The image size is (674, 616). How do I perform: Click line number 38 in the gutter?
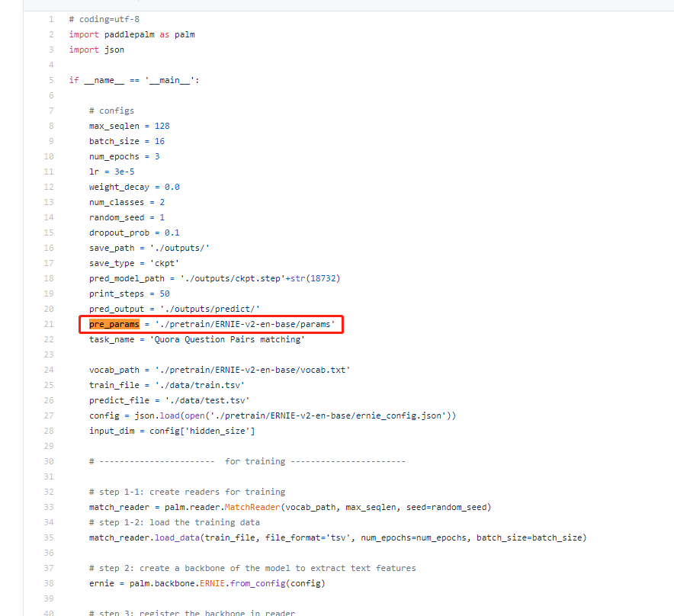click(49, 583)
